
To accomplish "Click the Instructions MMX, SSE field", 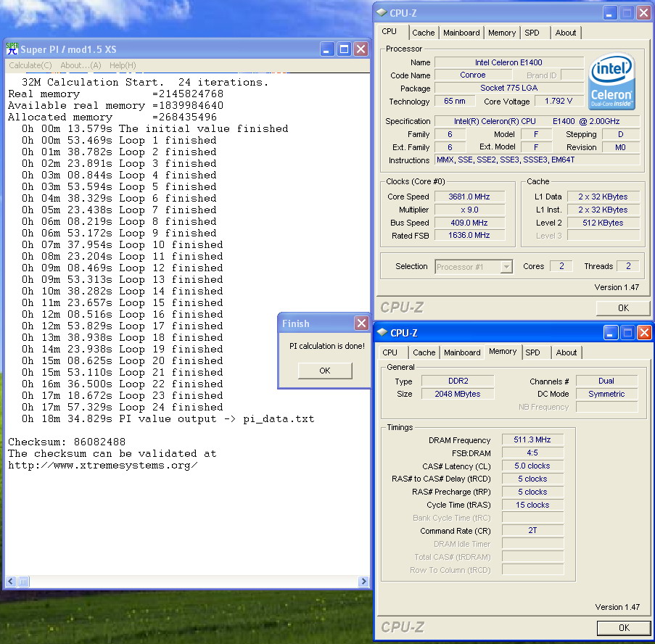I will pyautogui.click(x=537, y=160).
